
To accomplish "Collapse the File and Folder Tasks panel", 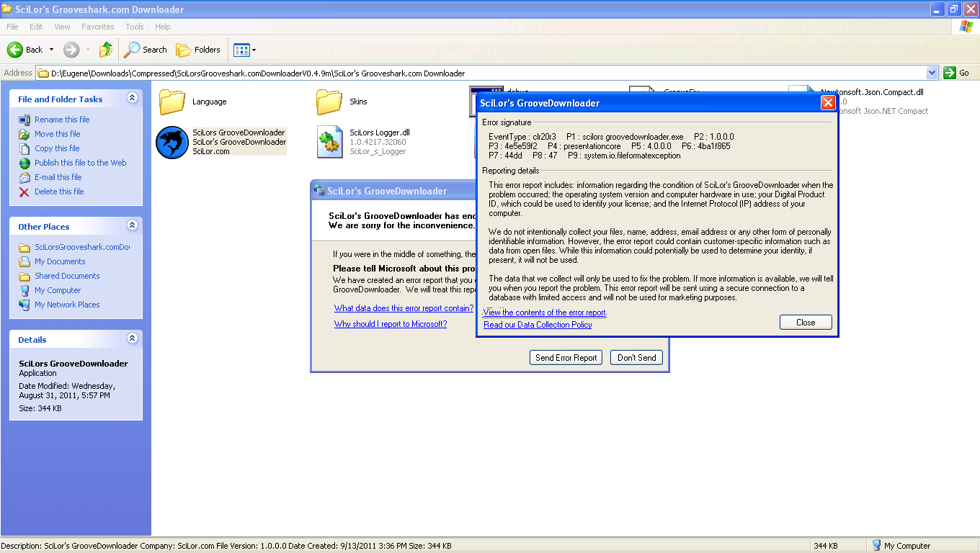I will click(132, 97).
